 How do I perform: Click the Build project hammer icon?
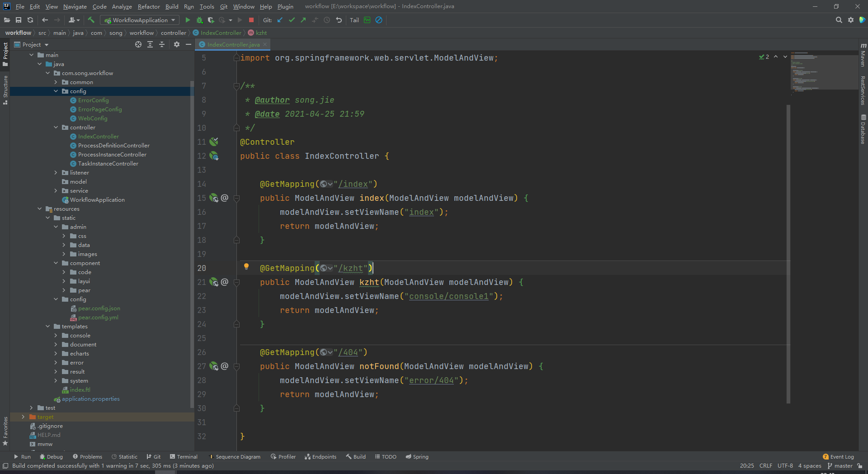tap(91, 20)
